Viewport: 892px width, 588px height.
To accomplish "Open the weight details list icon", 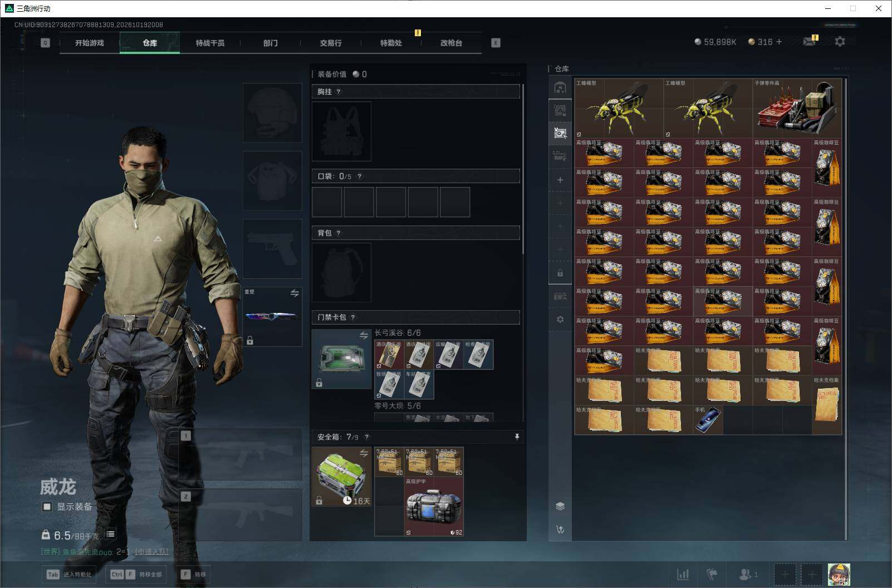I will pos(110,535).
